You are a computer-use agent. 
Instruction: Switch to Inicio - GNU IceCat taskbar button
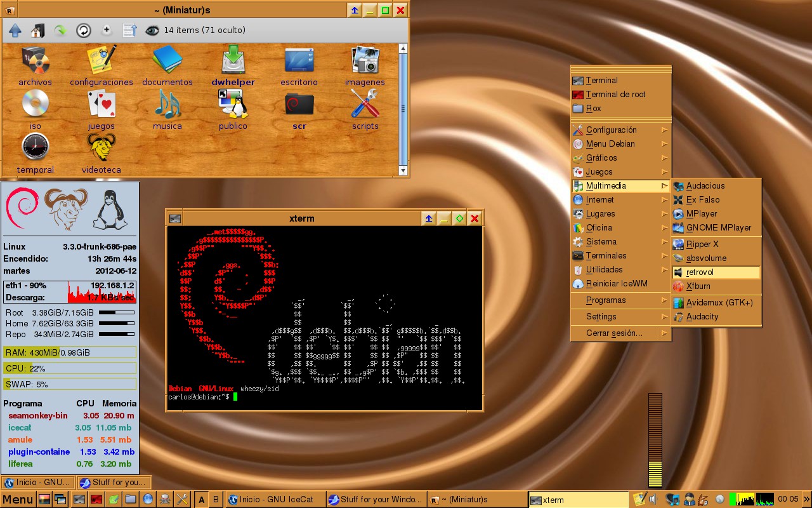(275, 500)
